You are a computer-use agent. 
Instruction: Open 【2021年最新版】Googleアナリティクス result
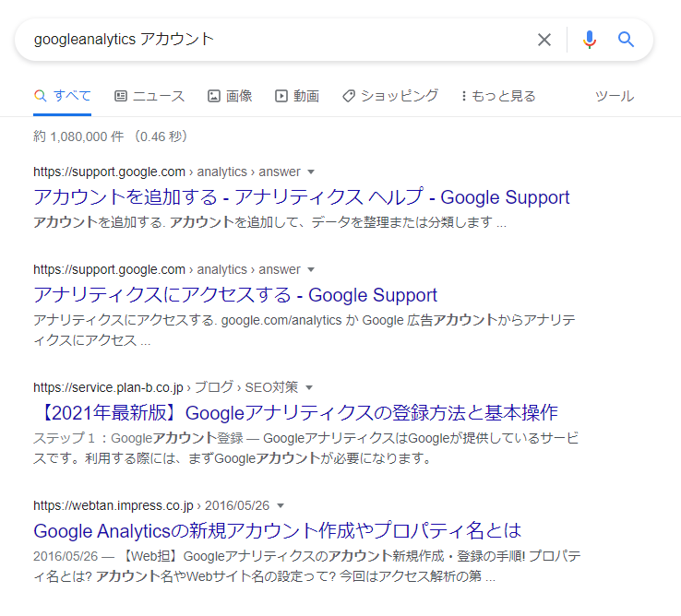296,413
